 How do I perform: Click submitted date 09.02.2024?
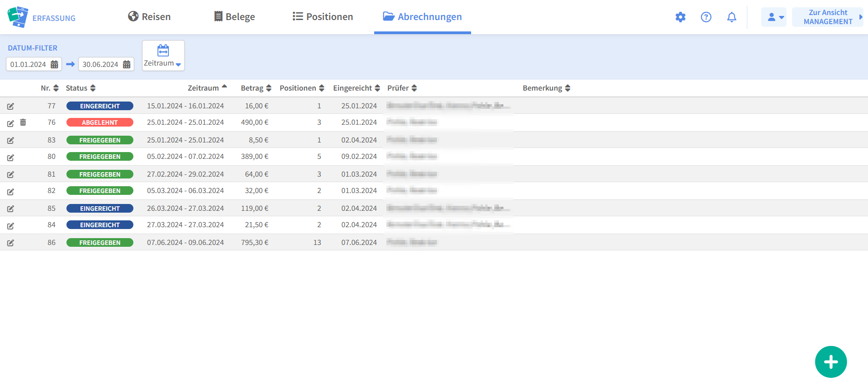pyautogui.click(x=359, y=157)
